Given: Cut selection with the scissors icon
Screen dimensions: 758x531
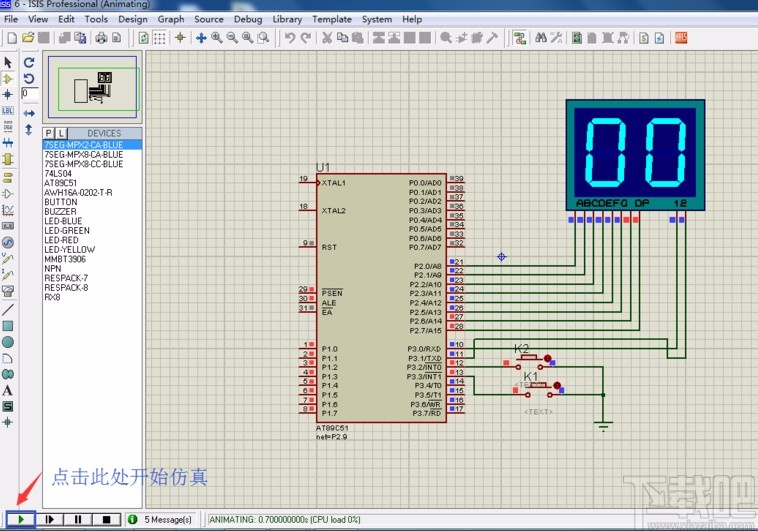Looking at the screenshot, I should coord(327,38).
